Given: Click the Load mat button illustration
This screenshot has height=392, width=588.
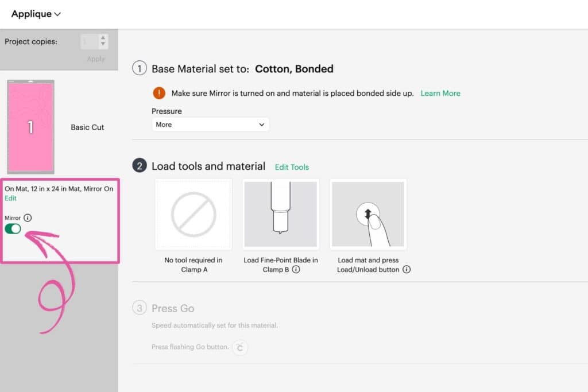Looking at the screenshot, I should (368, 214).
